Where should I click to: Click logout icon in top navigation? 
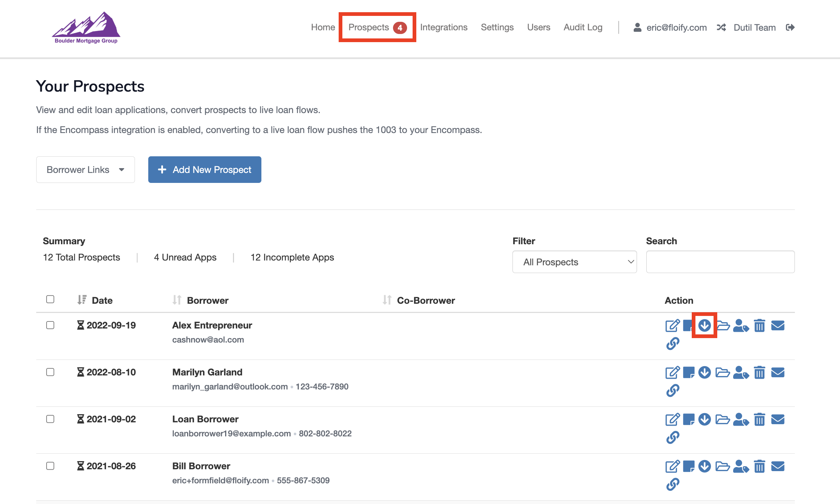point(790,27)
